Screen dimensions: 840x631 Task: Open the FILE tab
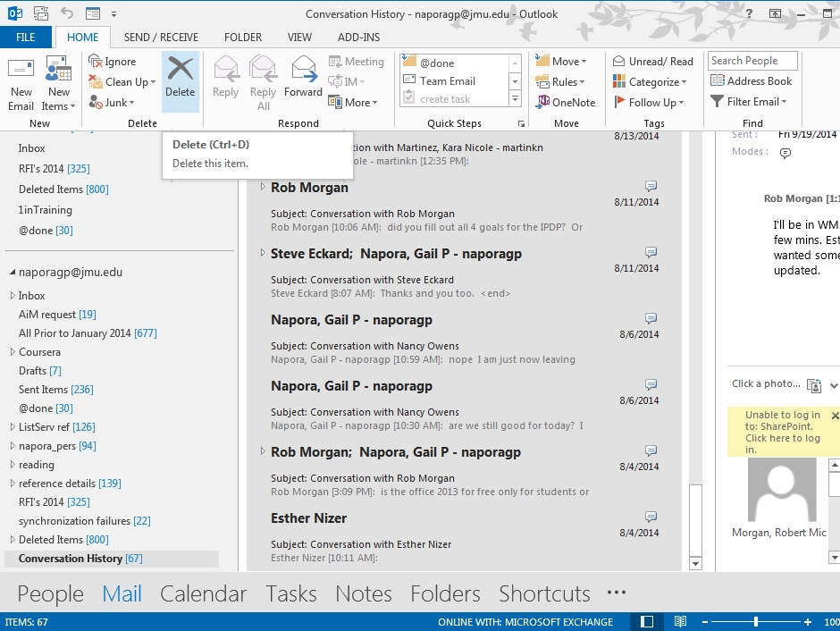pyautogui.click(x=26, y=37)
